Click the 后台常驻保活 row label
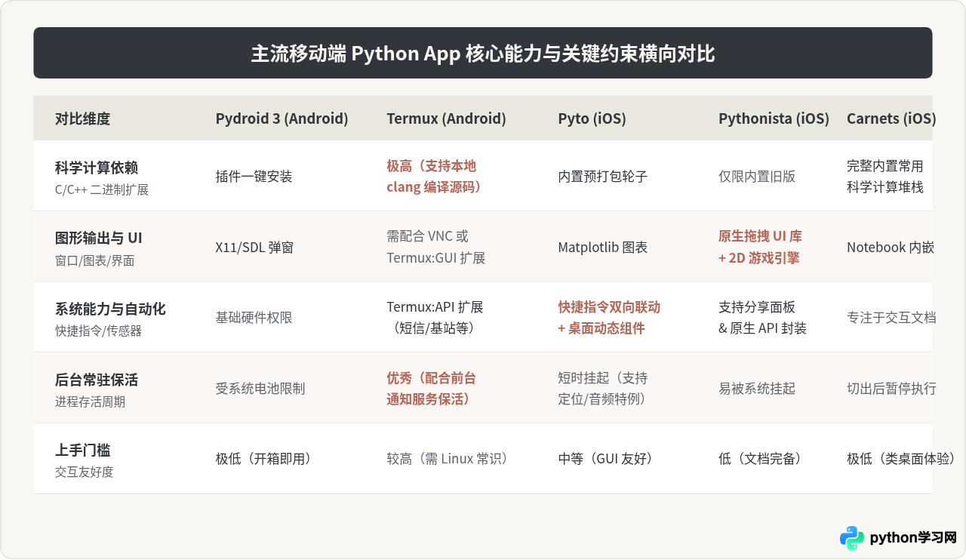 pos(97,380)
